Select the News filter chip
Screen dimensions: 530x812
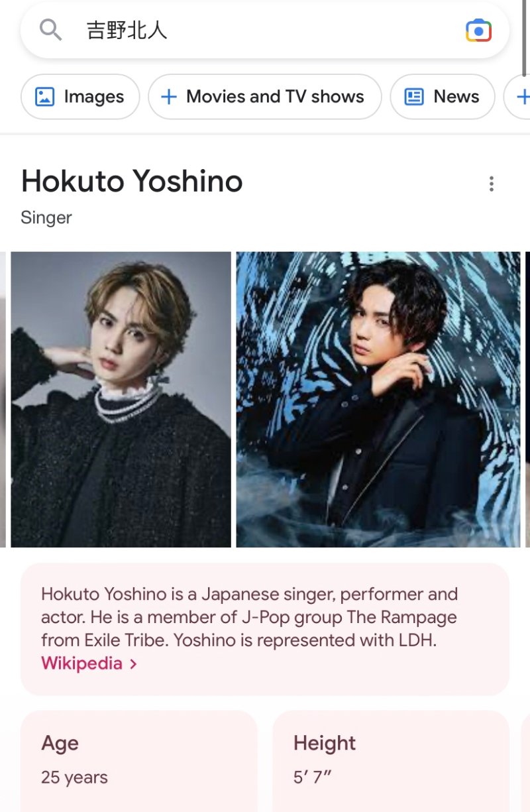(443, 97)
